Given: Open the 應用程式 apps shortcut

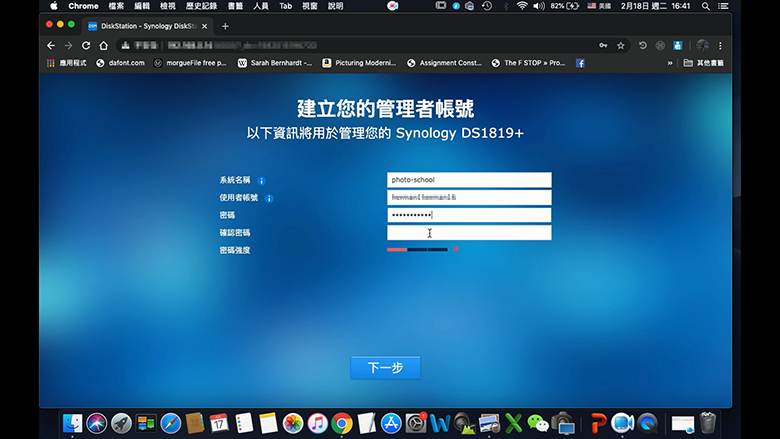Looking at the screenshot, I should point(67,63).
